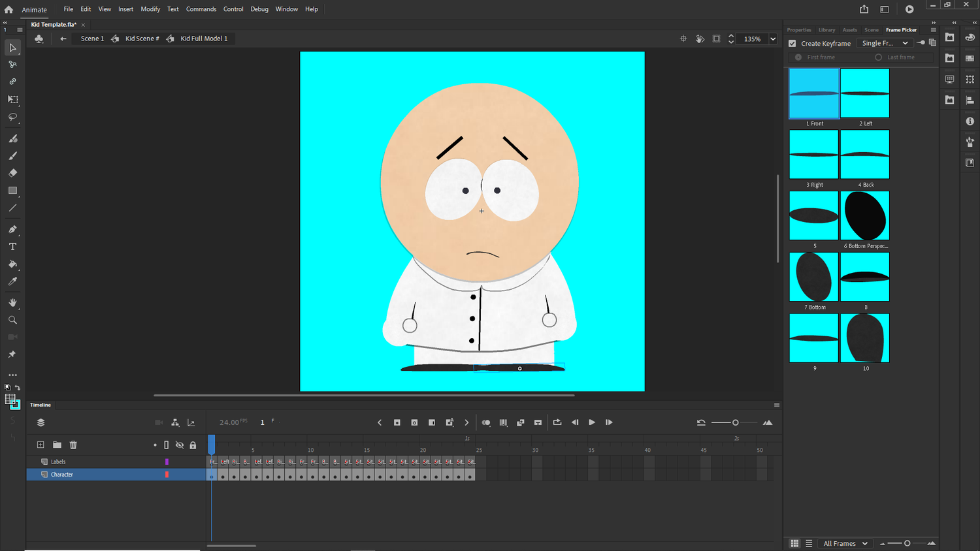Viewport: 980px width, 551px height.
Task: Switch to the Library tab
Action: tap(826, 29)
